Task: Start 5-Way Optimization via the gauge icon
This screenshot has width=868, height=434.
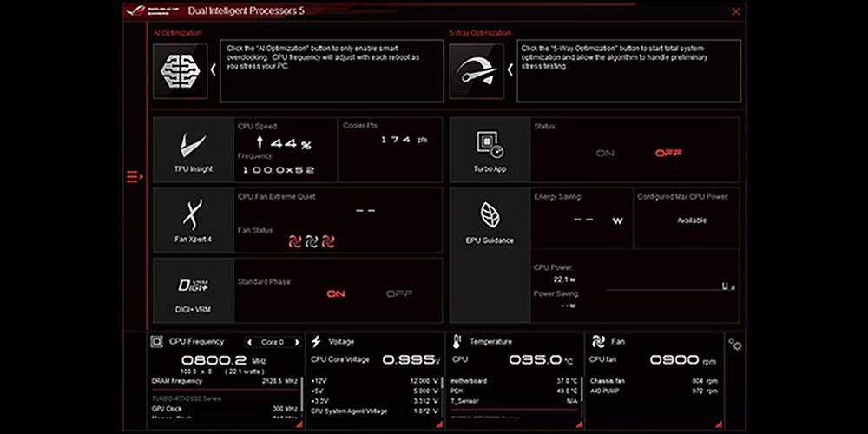Action: pyautogui.click(x=476, y=71)
